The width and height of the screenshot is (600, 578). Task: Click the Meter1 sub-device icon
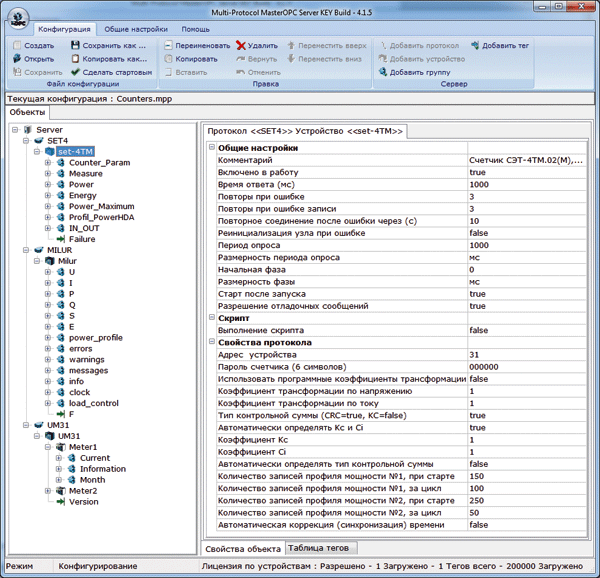[60, 447]
